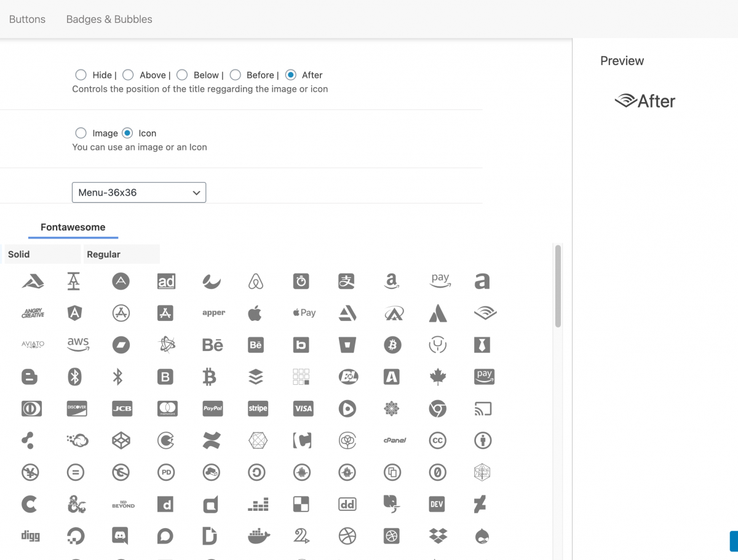Select the Visa card icon
The width and height of the screenshot is (738, 560).
(x=303, y=408)
